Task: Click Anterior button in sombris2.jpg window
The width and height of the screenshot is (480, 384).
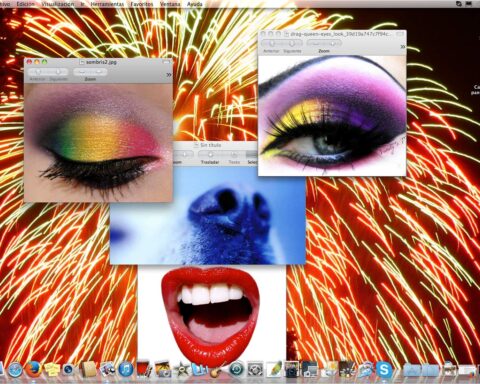Action: tap(38, 72)
